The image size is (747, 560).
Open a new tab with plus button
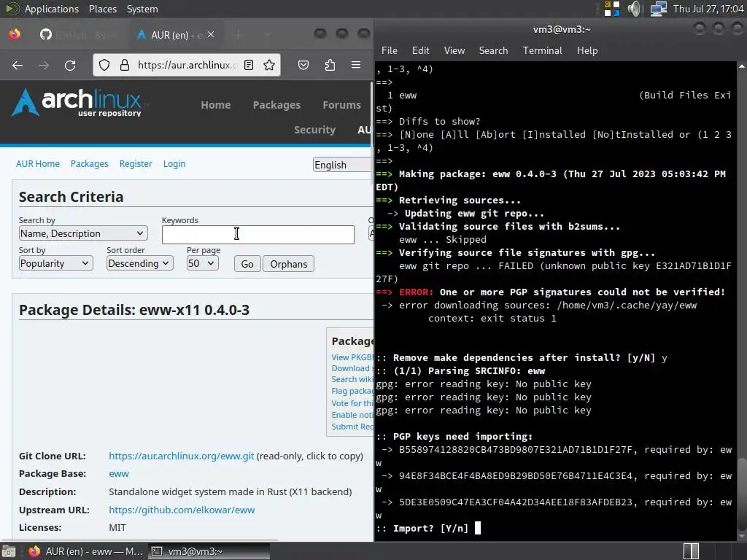point(238,35)
